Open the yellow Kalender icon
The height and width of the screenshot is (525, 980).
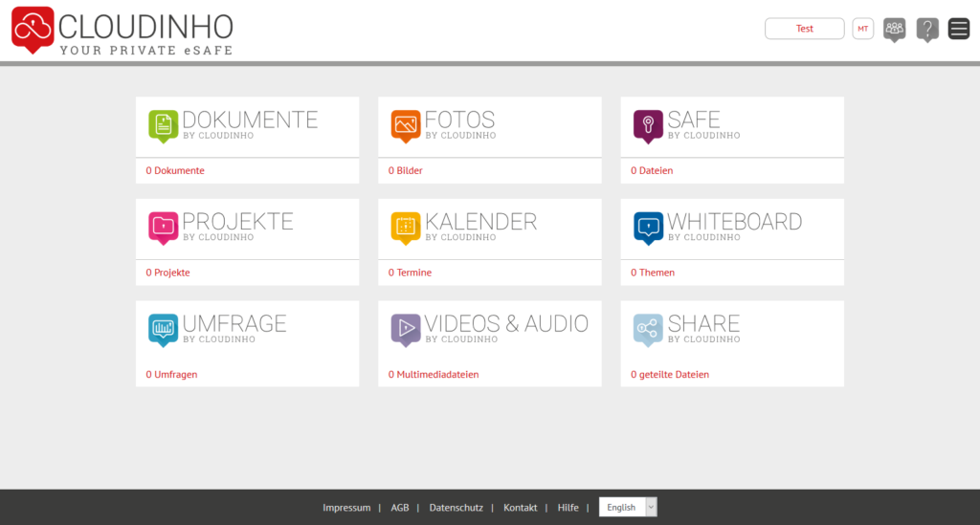pyautogui.click(x=406, y=227)
